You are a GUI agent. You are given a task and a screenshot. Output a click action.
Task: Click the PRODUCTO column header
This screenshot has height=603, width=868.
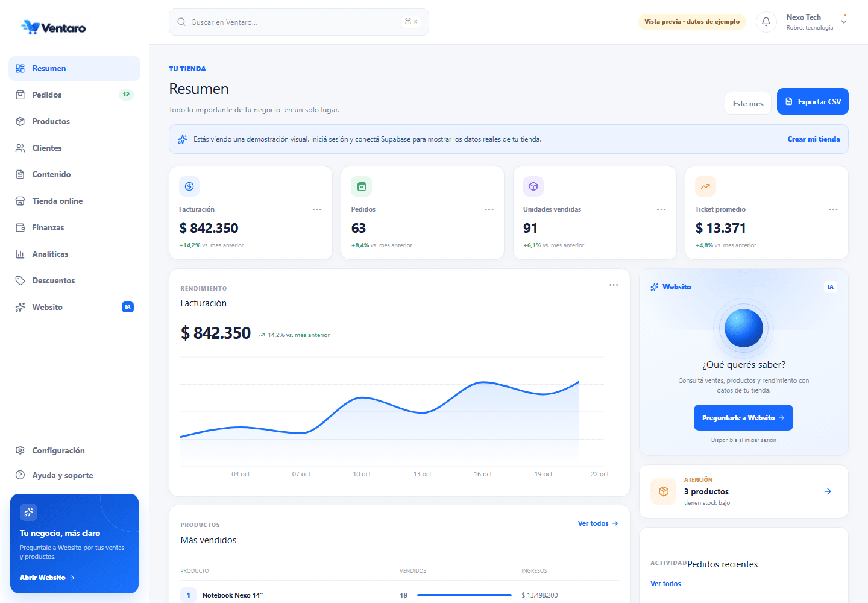[x=195, y=570]
